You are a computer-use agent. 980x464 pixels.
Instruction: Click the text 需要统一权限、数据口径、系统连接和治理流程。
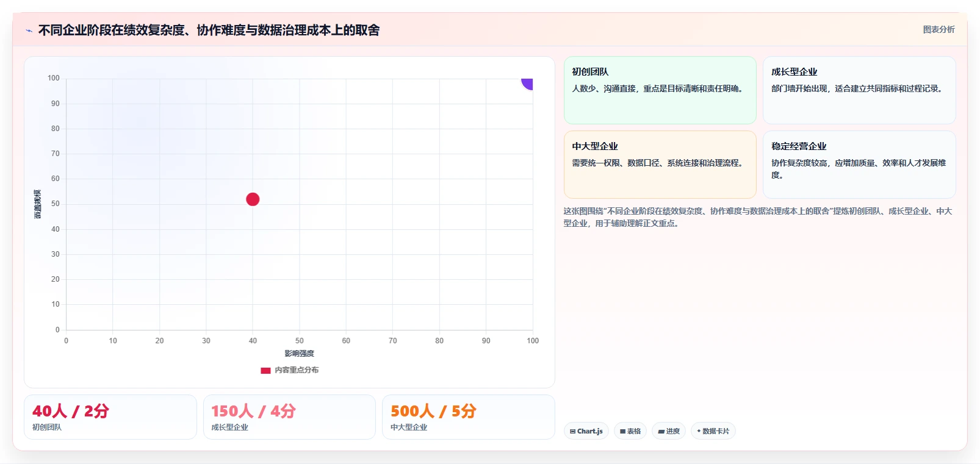click(x=659, y=163)
